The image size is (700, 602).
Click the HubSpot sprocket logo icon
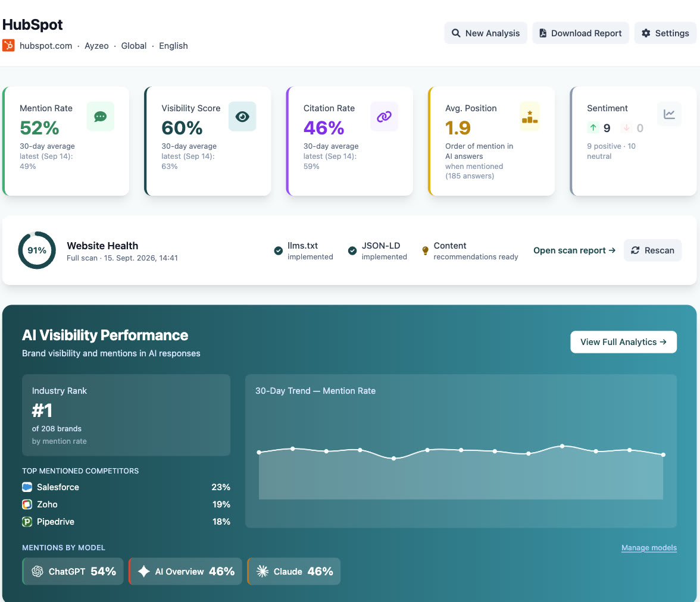tap(8, 46)
